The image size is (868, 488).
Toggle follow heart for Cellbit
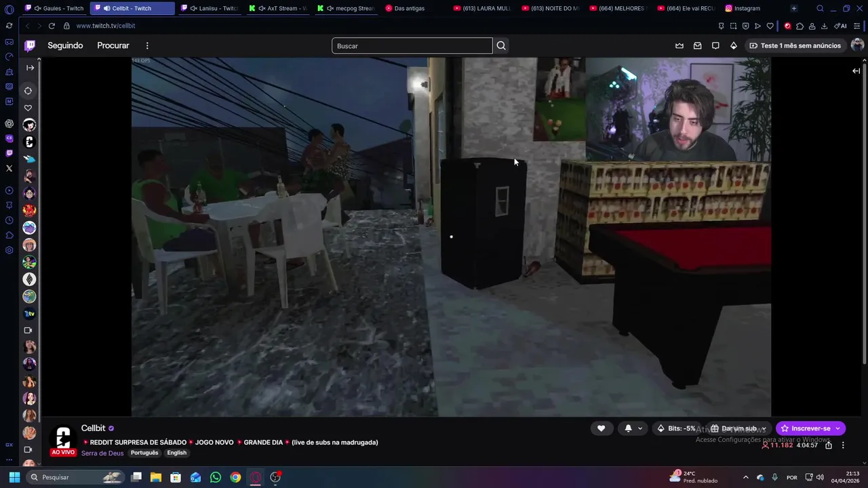point(601,428)
